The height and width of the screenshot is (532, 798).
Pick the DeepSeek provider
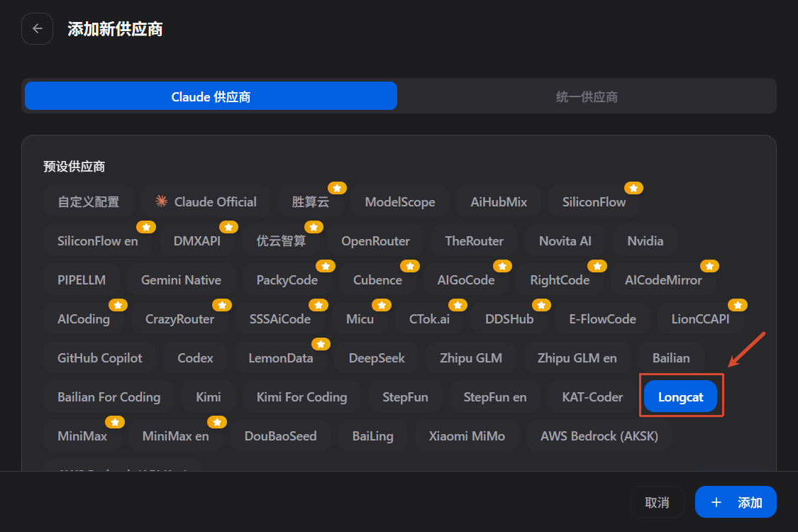pyautogui.click(x=377, y=358)
